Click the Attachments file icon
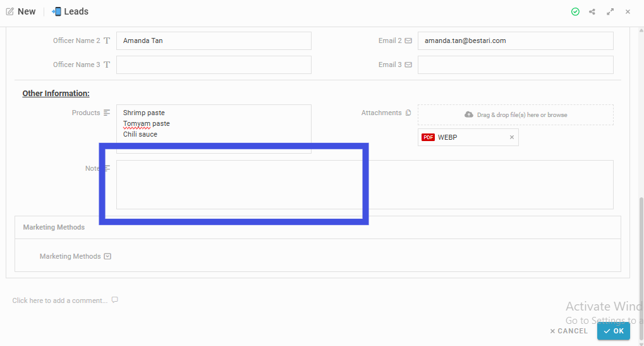 click(x=408, y=113)
